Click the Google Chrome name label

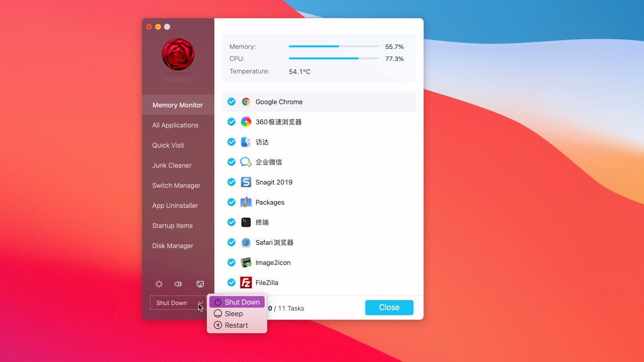tap(279, 102)
